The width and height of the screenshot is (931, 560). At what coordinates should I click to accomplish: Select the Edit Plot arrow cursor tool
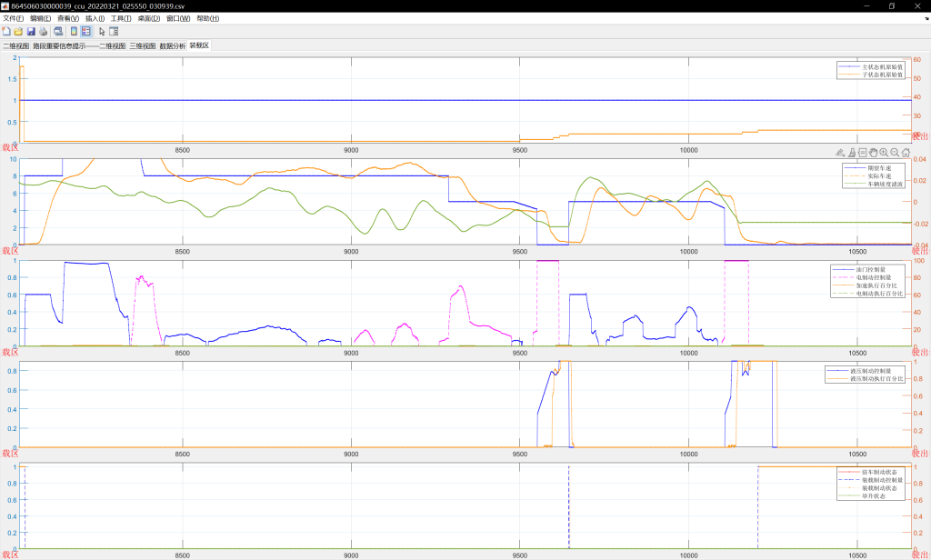(102, 31)
